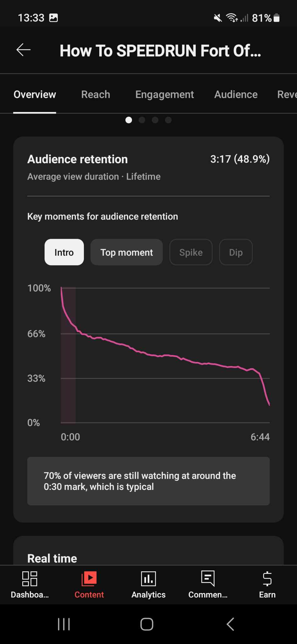Open the Audience tab
This screenshot has width=297, height=644.
(x=236, y=94)
